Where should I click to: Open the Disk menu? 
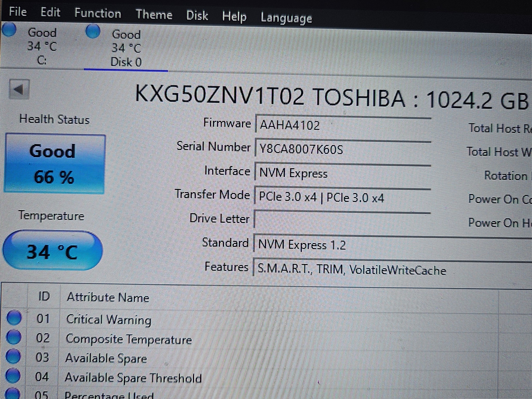pyautogui.click(x=197, y=16)
